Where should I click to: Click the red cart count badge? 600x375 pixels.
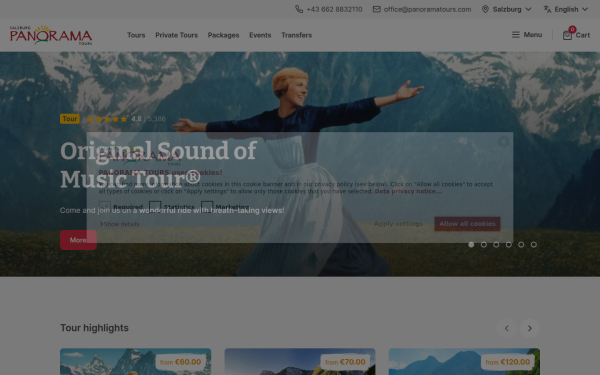tap(572, 29)
